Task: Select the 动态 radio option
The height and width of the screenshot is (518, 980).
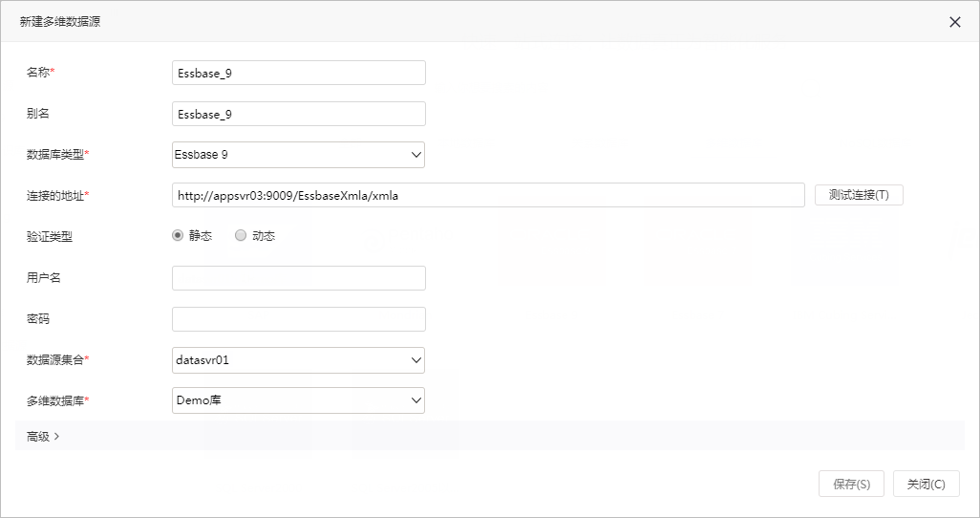Action: 241,235
